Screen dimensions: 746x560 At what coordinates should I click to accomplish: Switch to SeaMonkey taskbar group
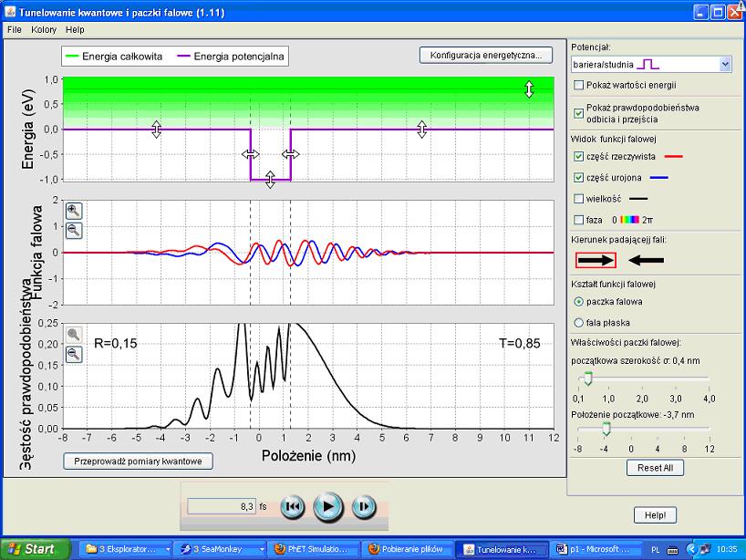point(219,549)
